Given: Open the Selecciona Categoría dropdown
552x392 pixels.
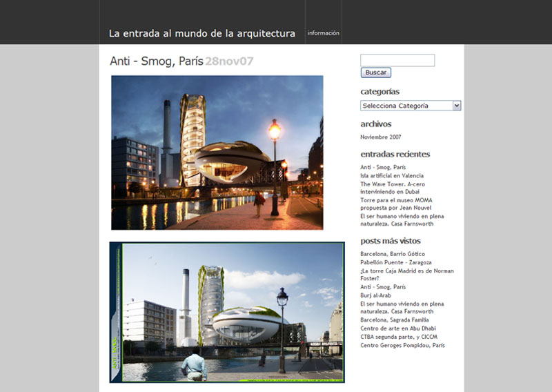Looking at the screenshot, I should pos(411,106).
